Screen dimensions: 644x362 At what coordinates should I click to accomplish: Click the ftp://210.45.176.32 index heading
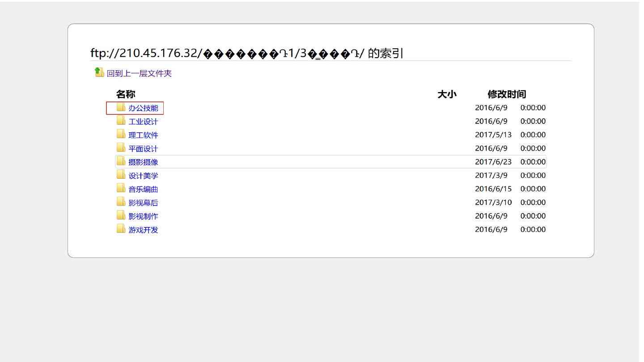coord(246,53)
